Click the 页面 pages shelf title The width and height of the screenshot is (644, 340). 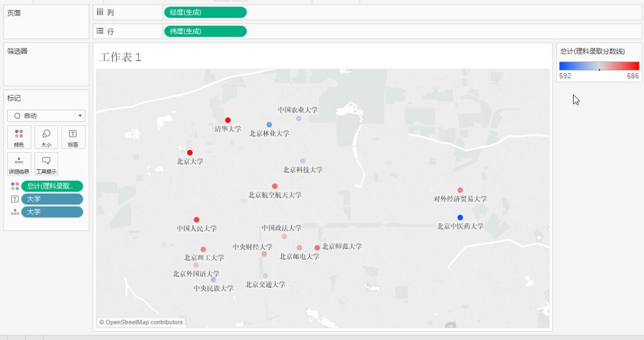[x=14, y=13]
